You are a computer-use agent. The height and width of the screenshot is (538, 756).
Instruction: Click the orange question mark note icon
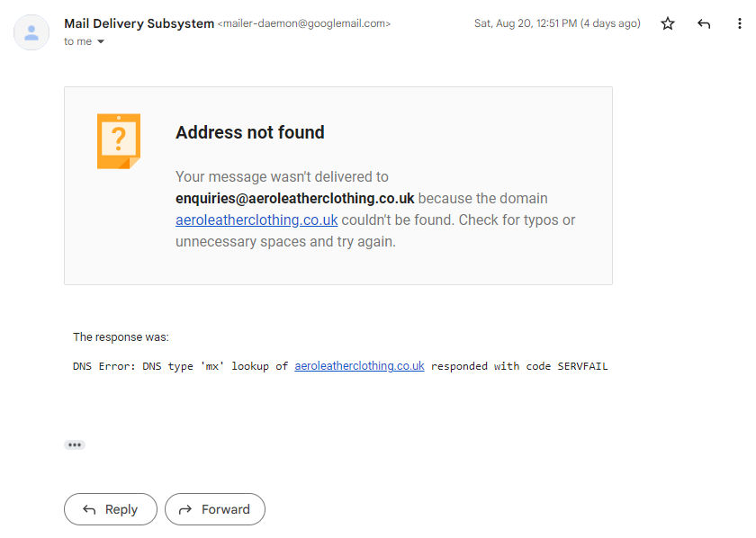[x=119, y=141]
